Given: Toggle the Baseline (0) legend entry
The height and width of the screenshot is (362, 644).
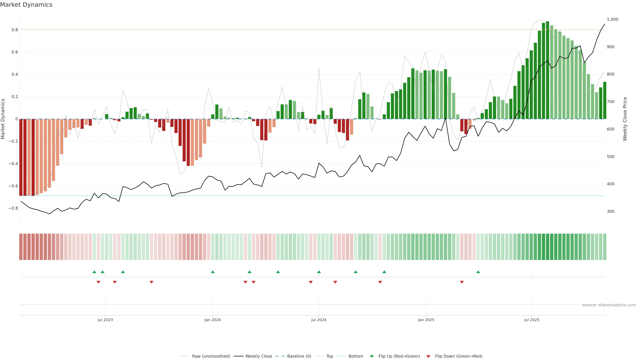Looking at the screenshot, I should [x=299, y=356].
